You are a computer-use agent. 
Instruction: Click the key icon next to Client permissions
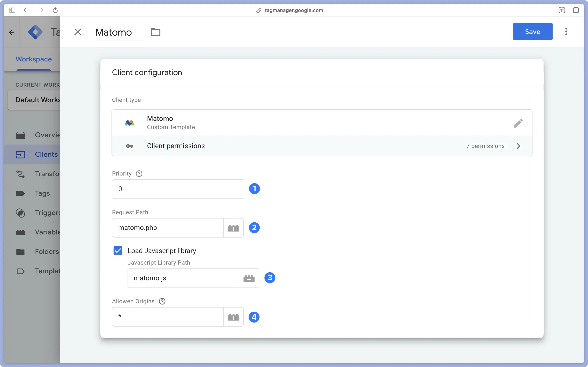(x=129, y=146)
